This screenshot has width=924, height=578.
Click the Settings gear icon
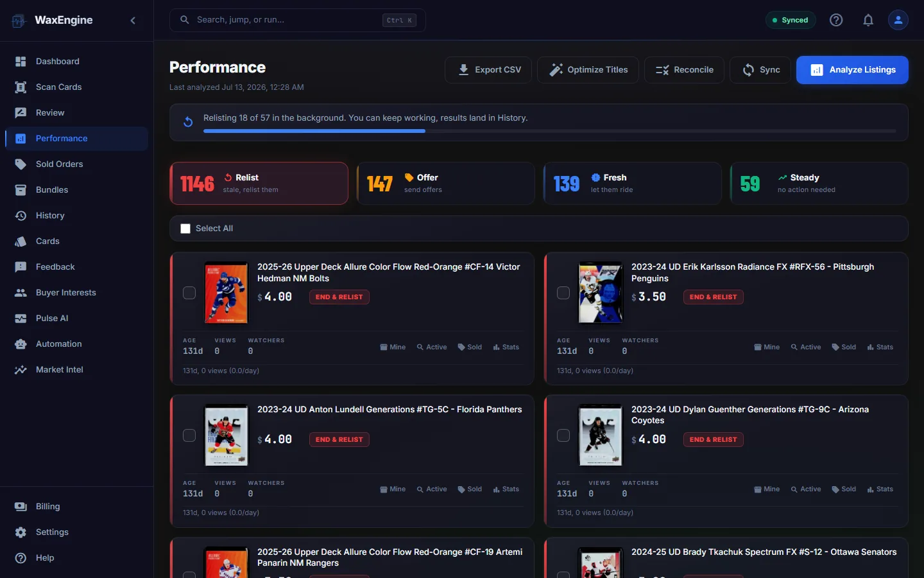point(21,532)
